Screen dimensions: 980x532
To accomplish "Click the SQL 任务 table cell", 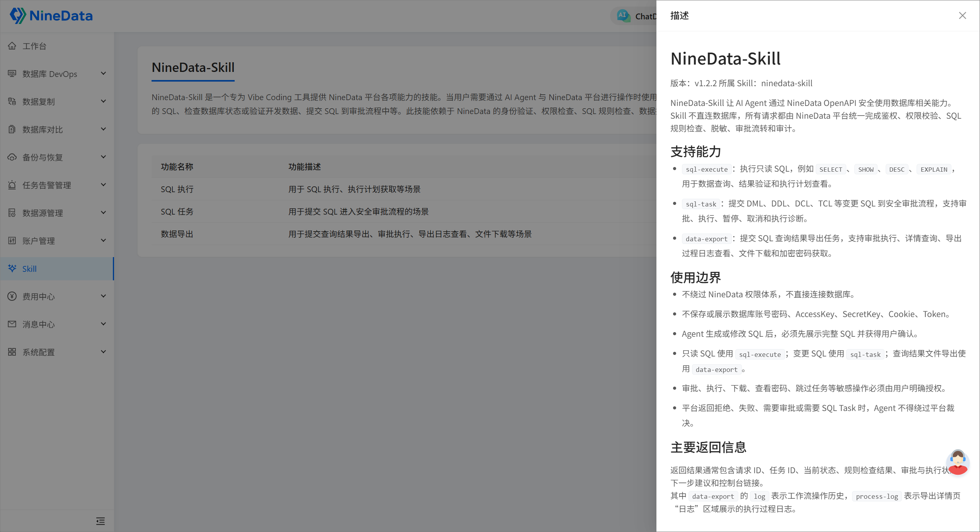I will click(x=177, y=211).
